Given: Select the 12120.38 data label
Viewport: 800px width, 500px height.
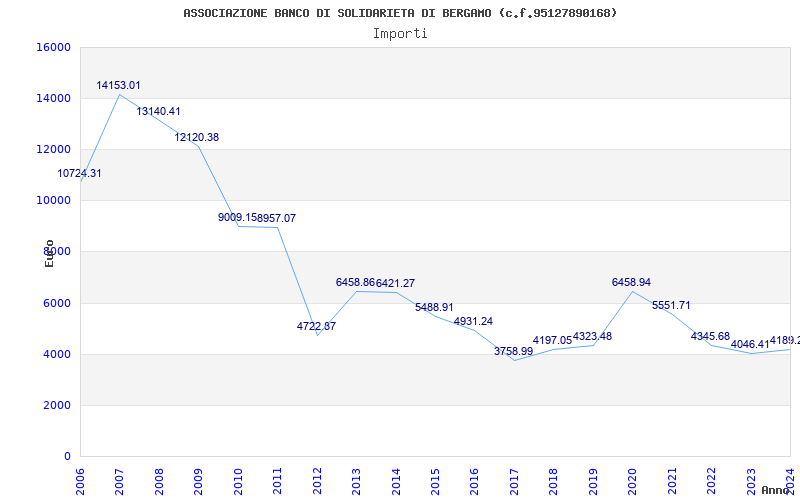Looking at the screenshot, I should pyautogui.click(x=197, y=138).
